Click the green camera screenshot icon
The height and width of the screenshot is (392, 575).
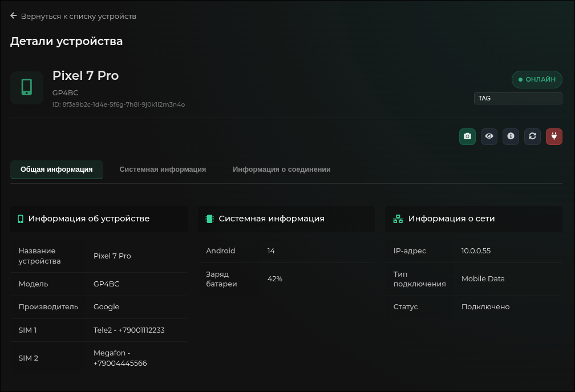(x=467, y=136)
